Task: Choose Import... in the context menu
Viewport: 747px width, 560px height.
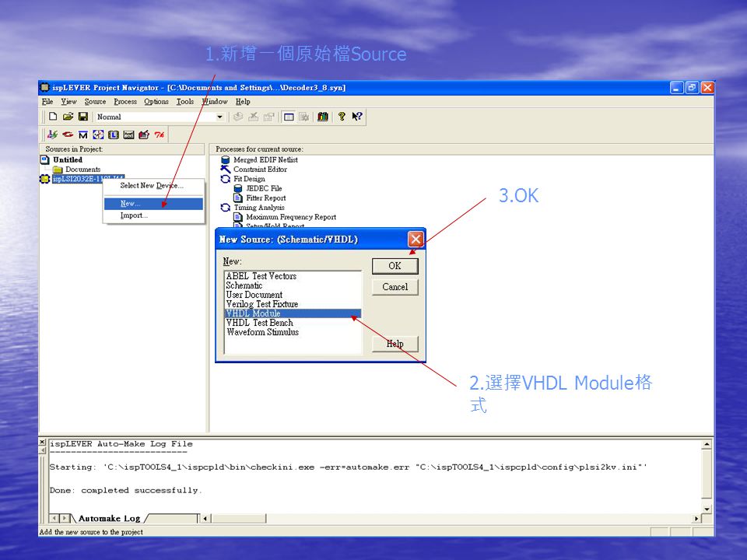Action: click(154, 215)
